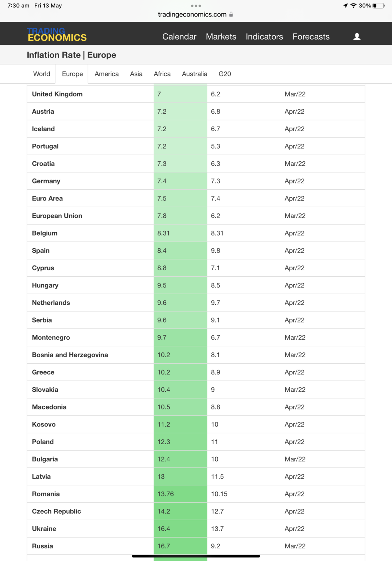Click the Czech Republic row link
Viewport: 392px width, 561px height.
point(56,511)
